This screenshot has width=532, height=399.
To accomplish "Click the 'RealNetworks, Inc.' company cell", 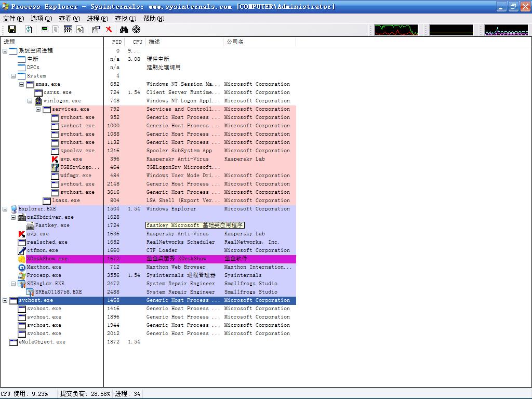I will 252,242.
